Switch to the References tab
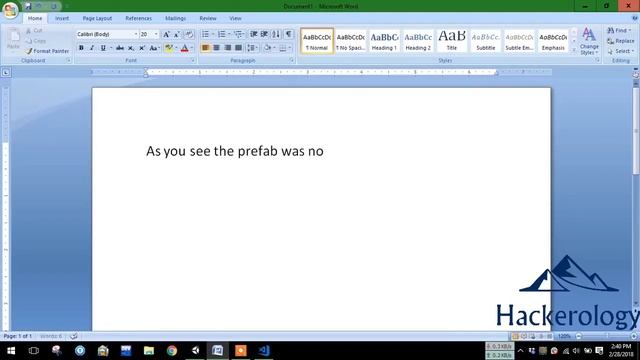The width and height of the screenshot is (640, 360). coord(138,18)
